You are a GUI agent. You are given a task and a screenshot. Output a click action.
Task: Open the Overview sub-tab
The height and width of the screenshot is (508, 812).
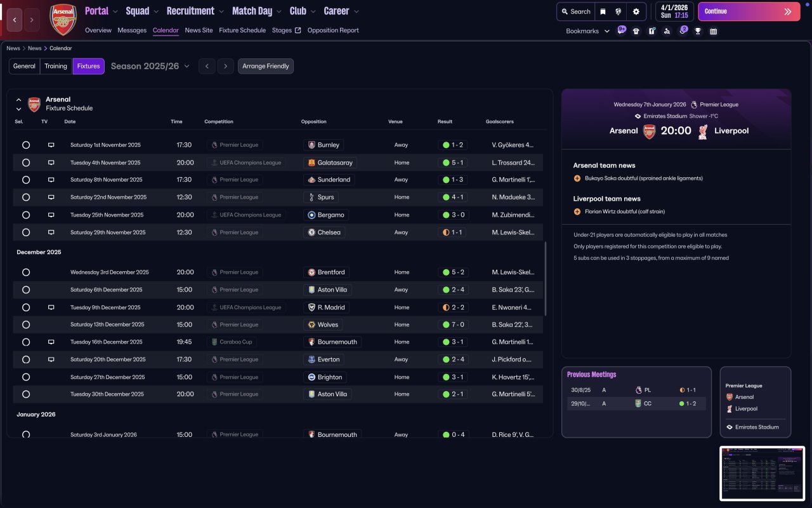click(98, 30)
